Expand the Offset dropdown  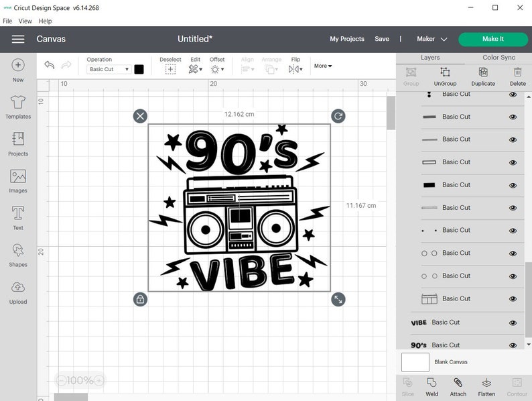coord(217,70)
